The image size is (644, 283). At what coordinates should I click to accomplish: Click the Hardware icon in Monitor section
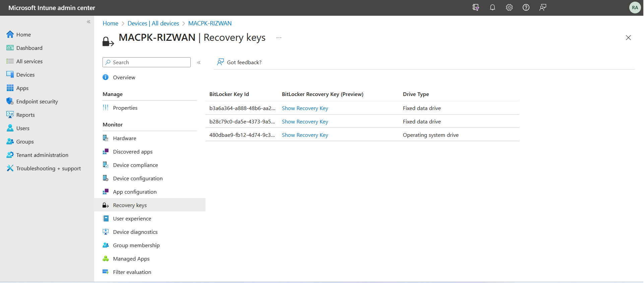[x=106, y=138]
